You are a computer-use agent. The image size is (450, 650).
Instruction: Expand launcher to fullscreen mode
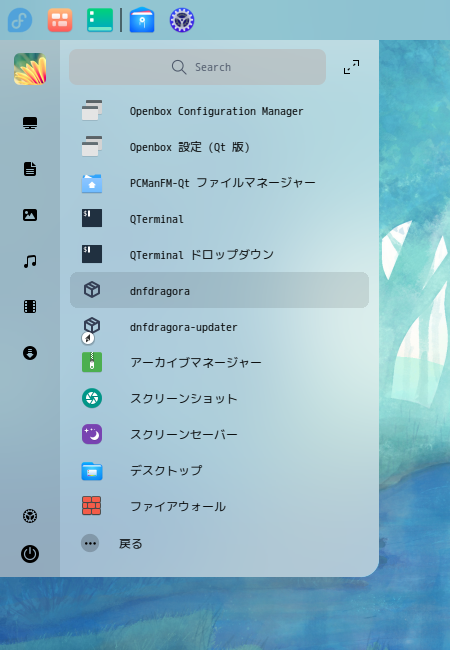point(351,67)
